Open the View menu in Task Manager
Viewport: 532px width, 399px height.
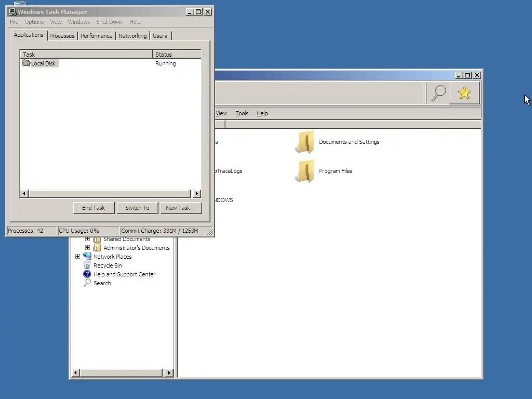pos(56,22)
